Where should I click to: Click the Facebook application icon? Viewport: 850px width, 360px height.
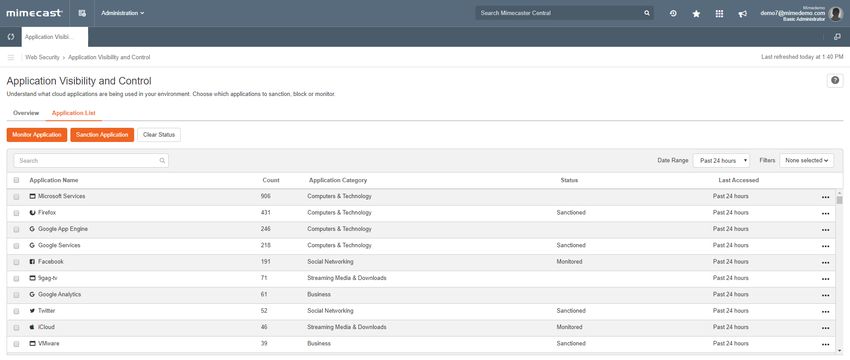33,261
